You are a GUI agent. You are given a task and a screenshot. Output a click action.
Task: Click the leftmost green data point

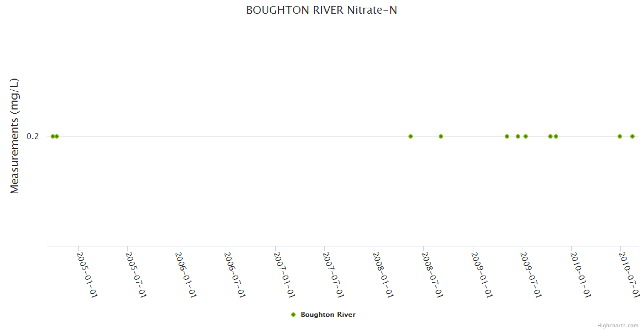click(x=52, y=136)
